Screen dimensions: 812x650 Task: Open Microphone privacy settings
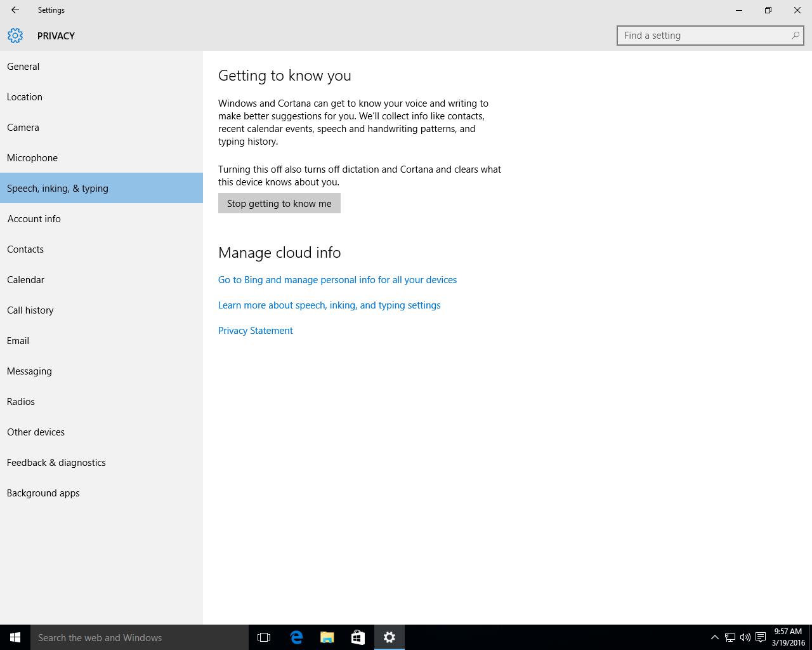pyautogui.click(x=101, y=157)
